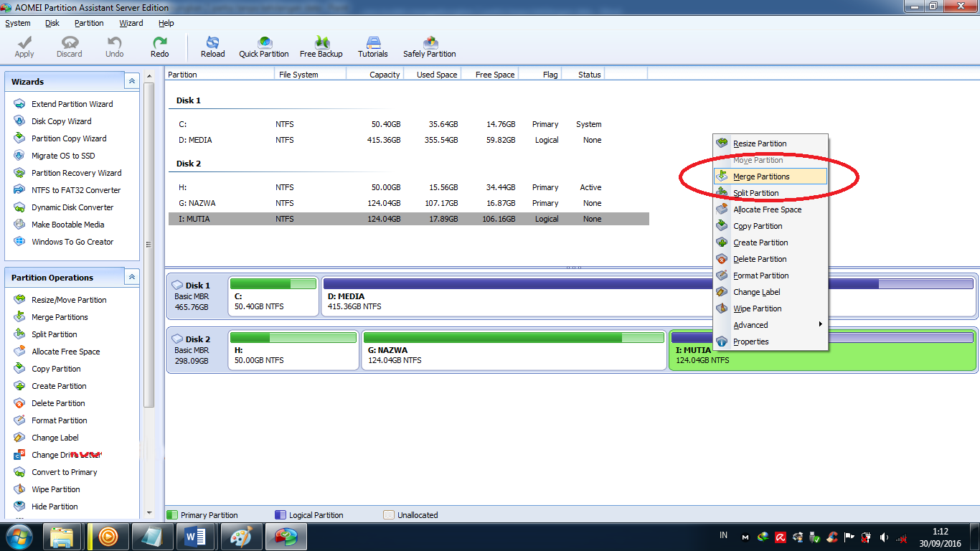Choose Format Partition from context menu
This screenshot has height=551, width=980.
771,275
